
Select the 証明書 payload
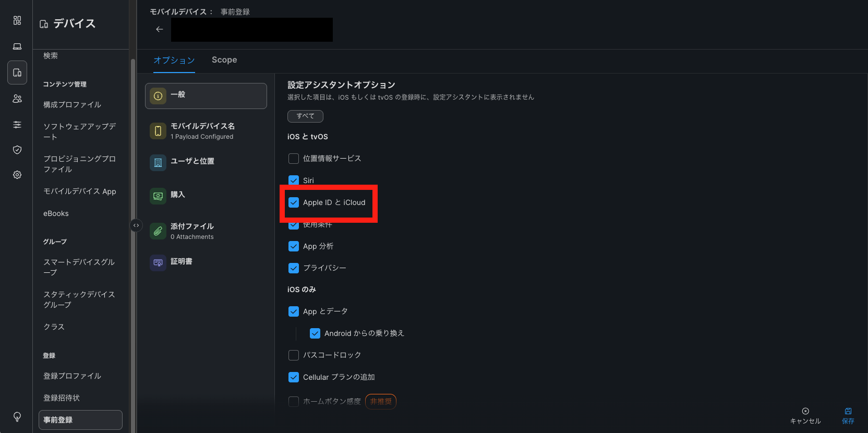(x=206, y=263)
